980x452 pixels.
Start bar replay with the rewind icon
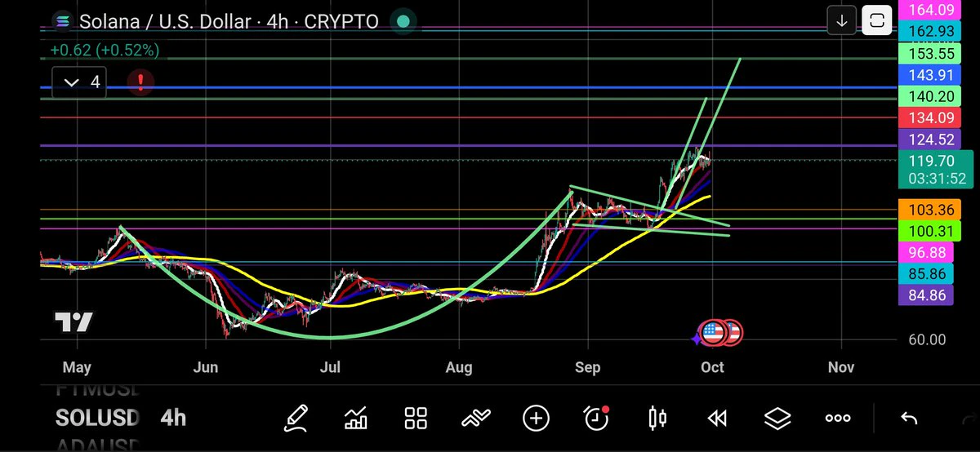(717, 419)
